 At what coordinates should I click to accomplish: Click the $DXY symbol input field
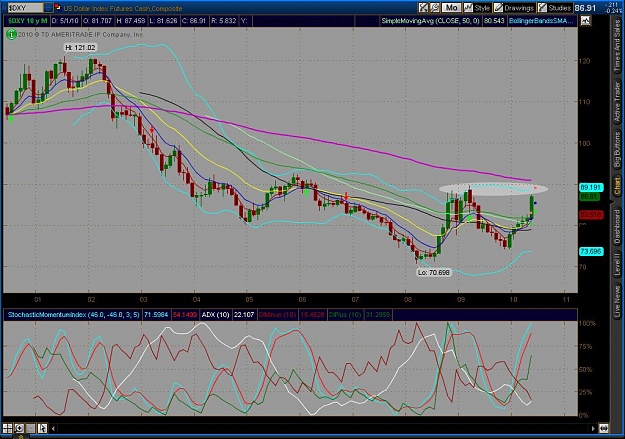coord(25,8)
